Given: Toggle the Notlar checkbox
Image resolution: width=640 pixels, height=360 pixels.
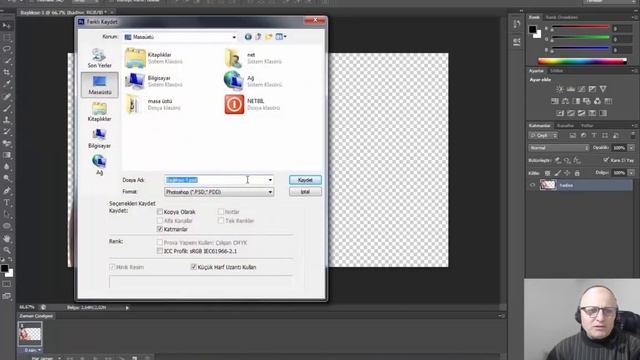Looking at the screenshot, I should pyautogui.click(x=221, y=211).
